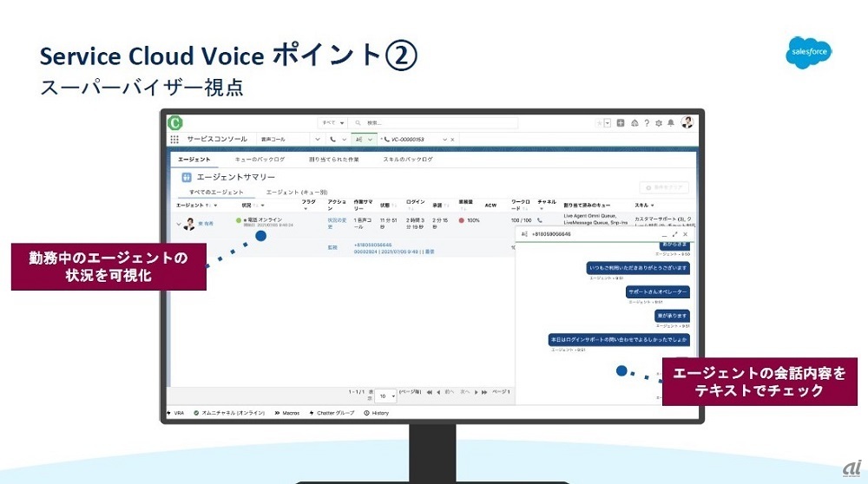Viewport: 868px width, 484px height.
Task: Click the Trailhead guidance cloud icon
Action: pos(635,123)
